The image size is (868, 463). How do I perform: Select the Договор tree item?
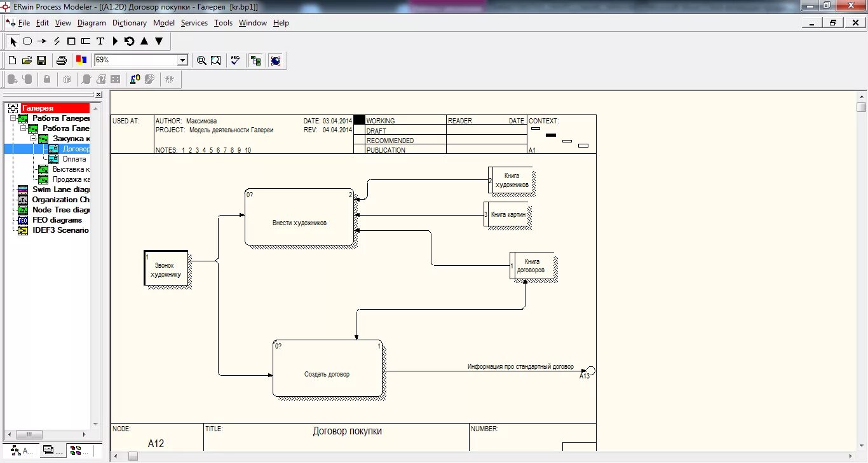coord(76,149)
